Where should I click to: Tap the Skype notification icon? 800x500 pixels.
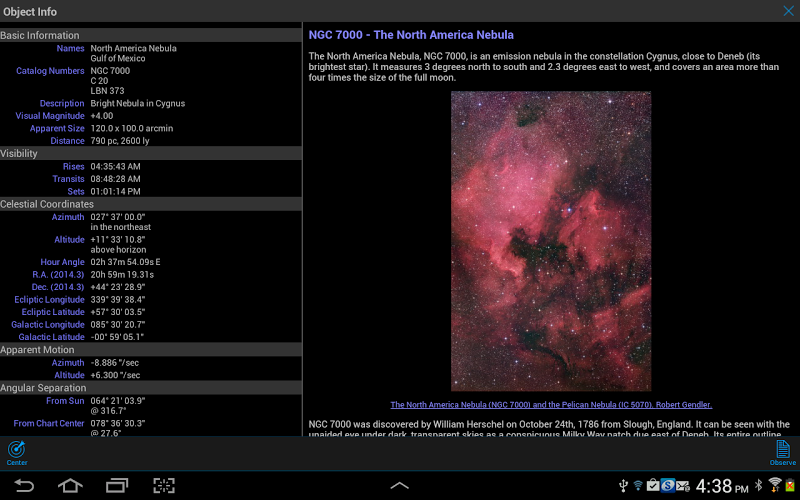[x=668, y=485]
